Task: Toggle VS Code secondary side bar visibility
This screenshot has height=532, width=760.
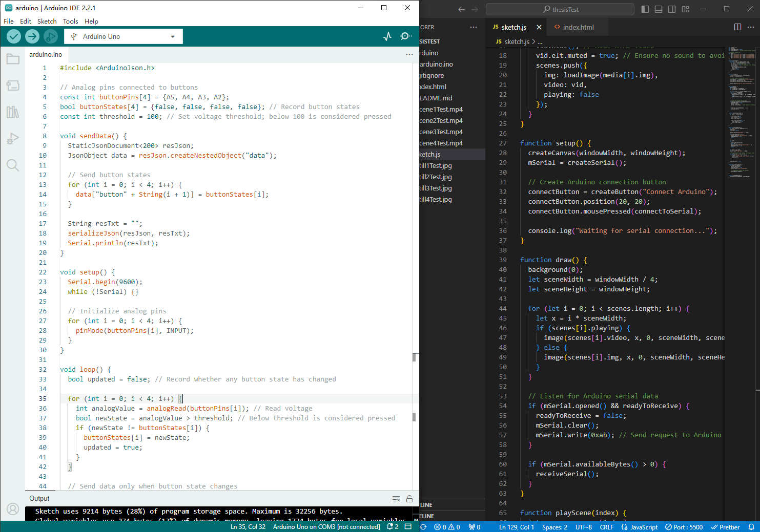Action: click(x=672, y=9)
